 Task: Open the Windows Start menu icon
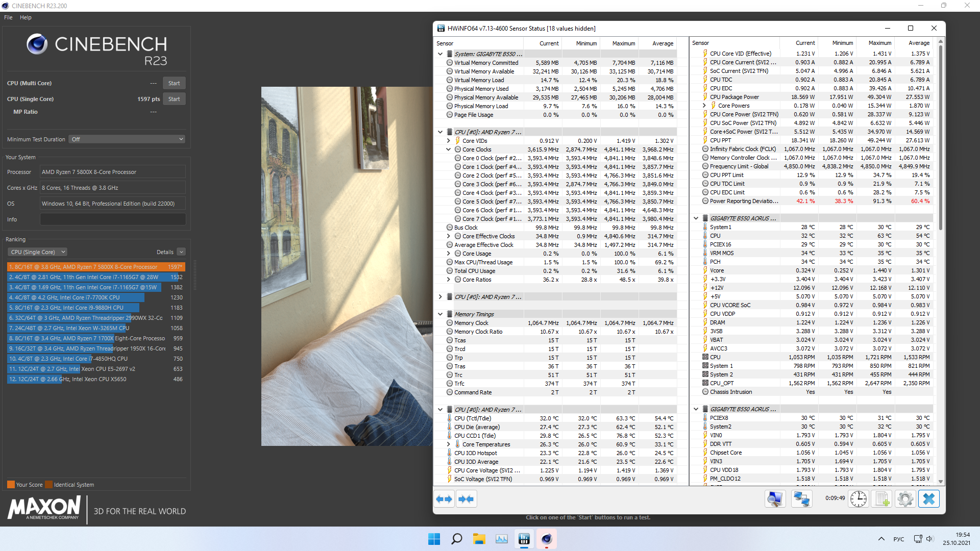434,539
